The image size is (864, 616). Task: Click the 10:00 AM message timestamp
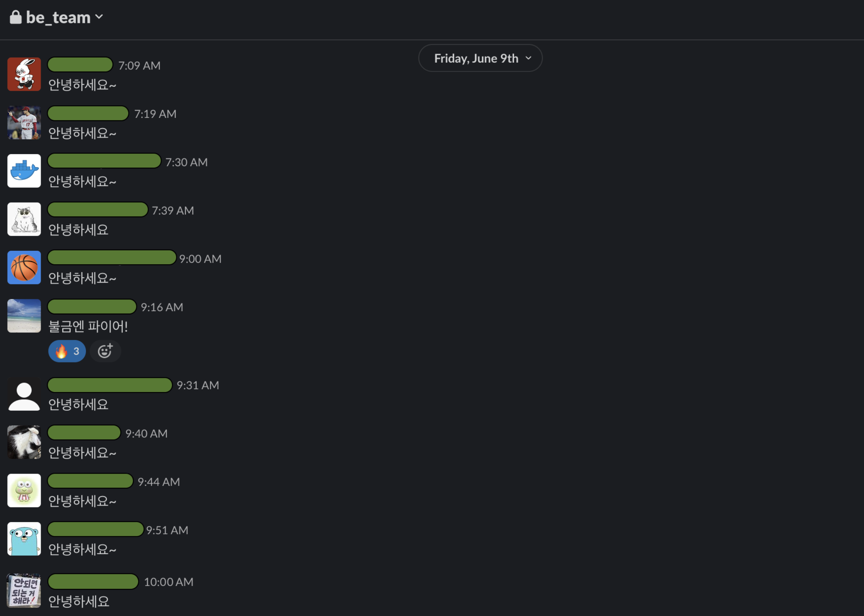click(168, 582)
